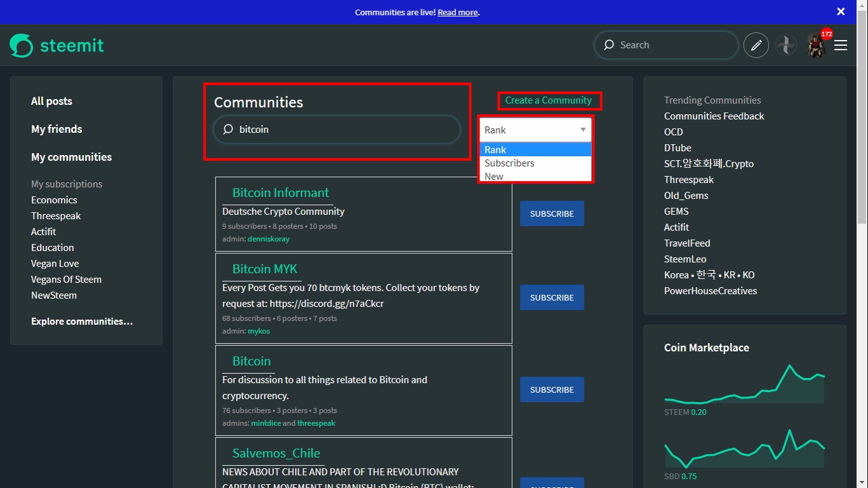Open admin denniskoray profile
The width and height of the screenshot is (868, 488).
(268, 239)
